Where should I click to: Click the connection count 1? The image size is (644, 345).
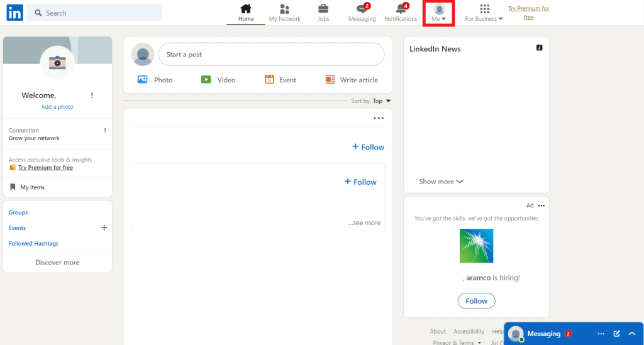[105, 131]
